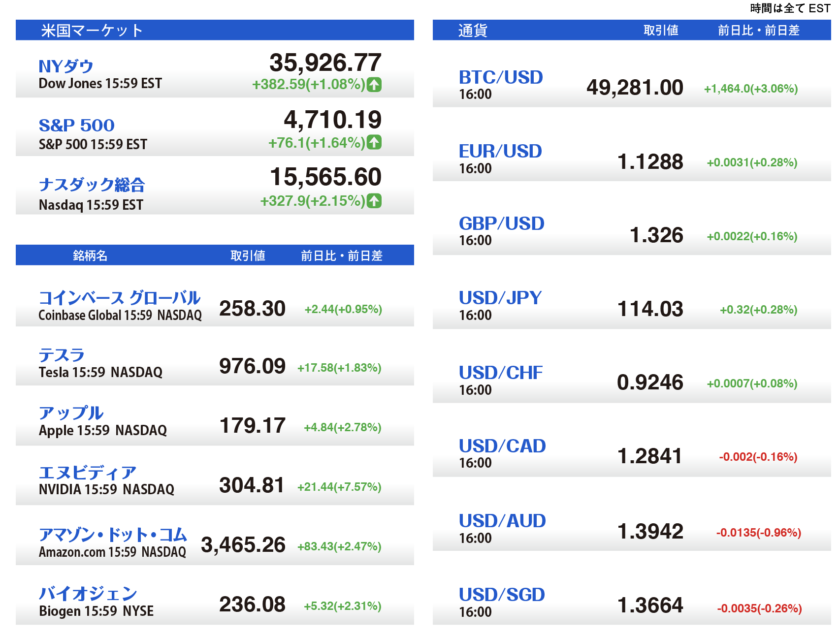This screenshot has height=637, width=840.
Task: Open the テスラ stock link
Action: pos(62,355)
